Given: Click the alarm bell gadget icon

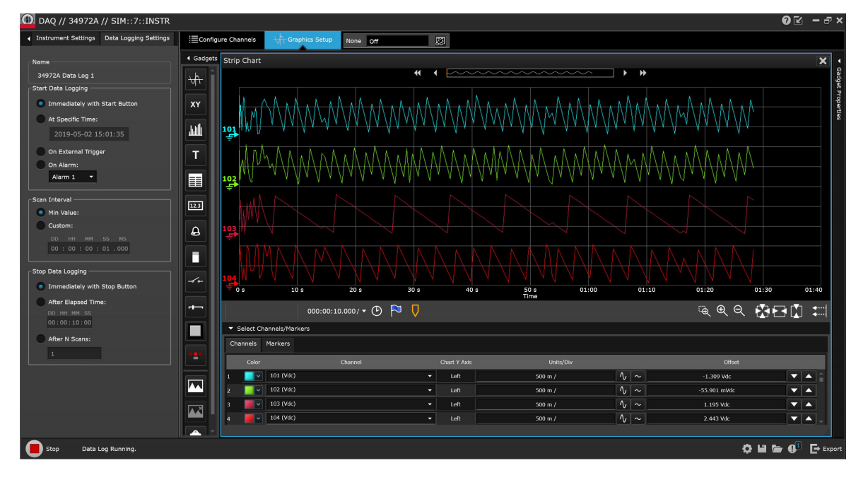Looking at the screenshot, I should 196,231.
